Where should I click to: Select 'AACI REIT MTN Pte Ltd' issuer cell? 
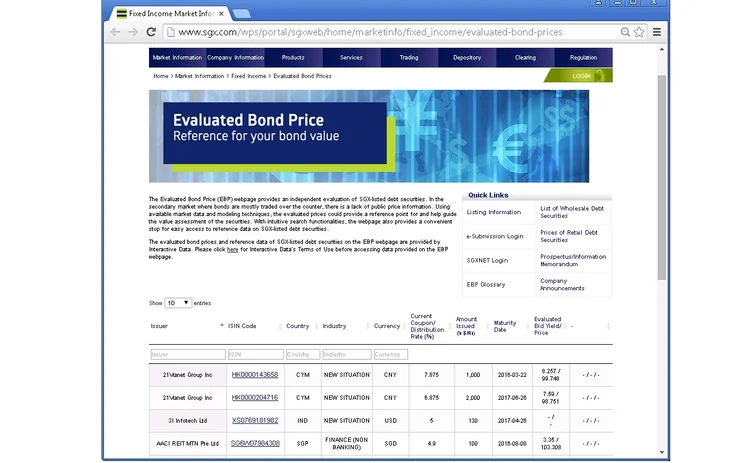(188, 444)
